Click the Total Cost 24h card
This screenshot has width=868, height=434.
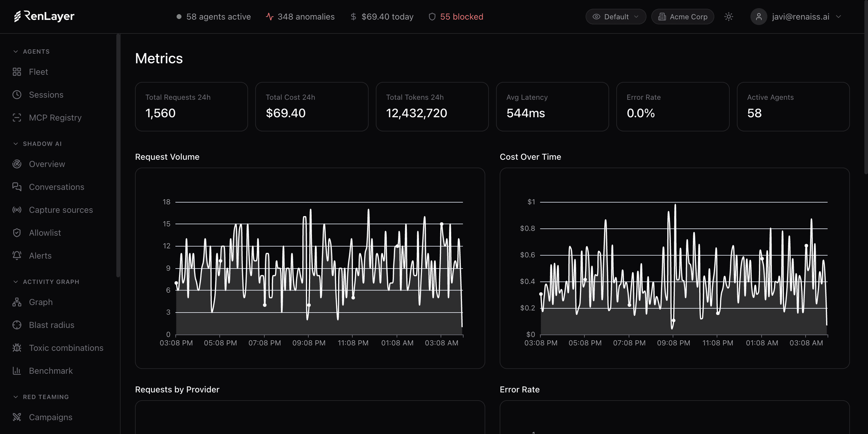pos(312,106)
